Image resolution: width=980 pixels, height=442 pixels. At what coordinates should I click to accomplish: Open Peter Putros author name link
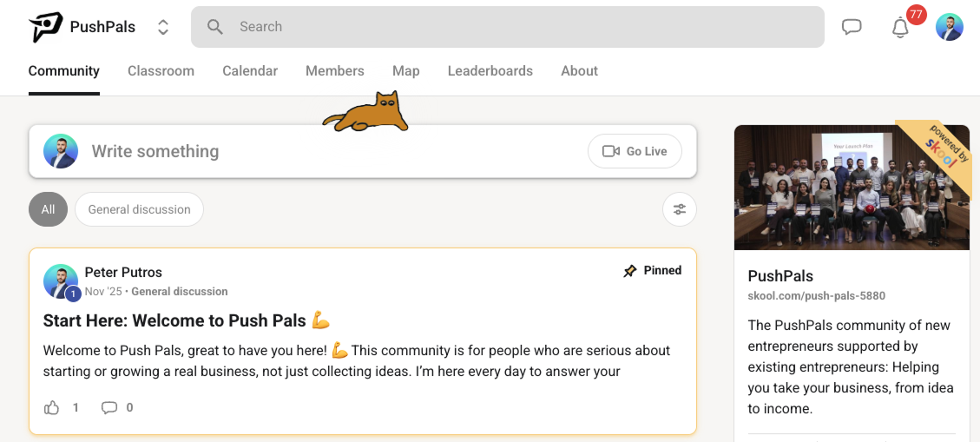coord(123,272)
